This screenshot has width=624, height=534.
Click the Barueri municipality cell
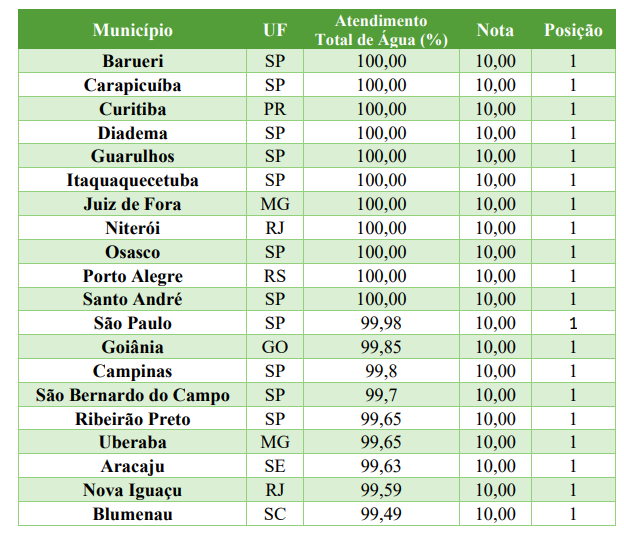pos(132,61)
